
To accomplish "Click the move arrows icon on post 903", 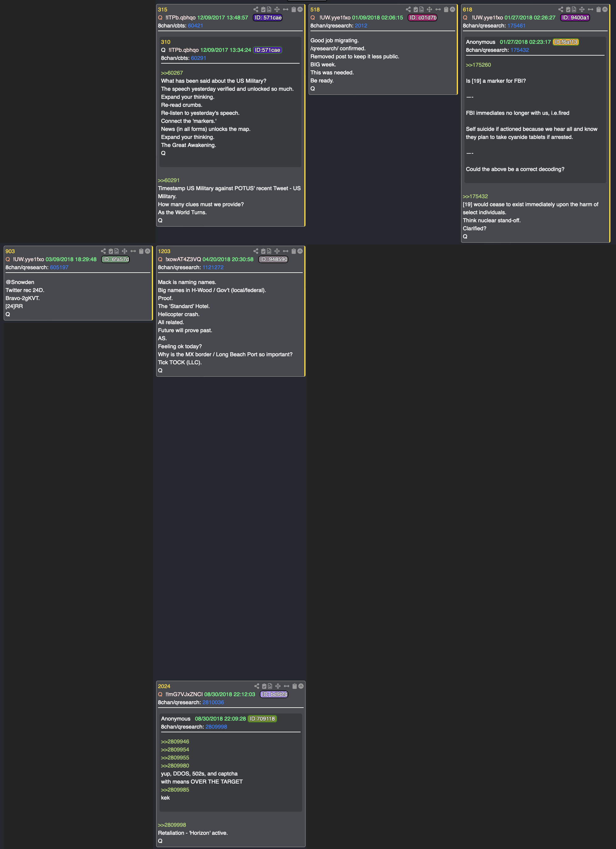I will [125, 251].
